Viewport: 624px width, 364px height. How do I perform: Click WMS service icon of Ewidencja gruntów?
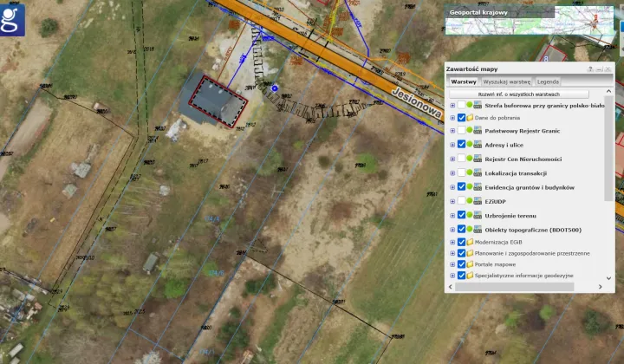478,187
